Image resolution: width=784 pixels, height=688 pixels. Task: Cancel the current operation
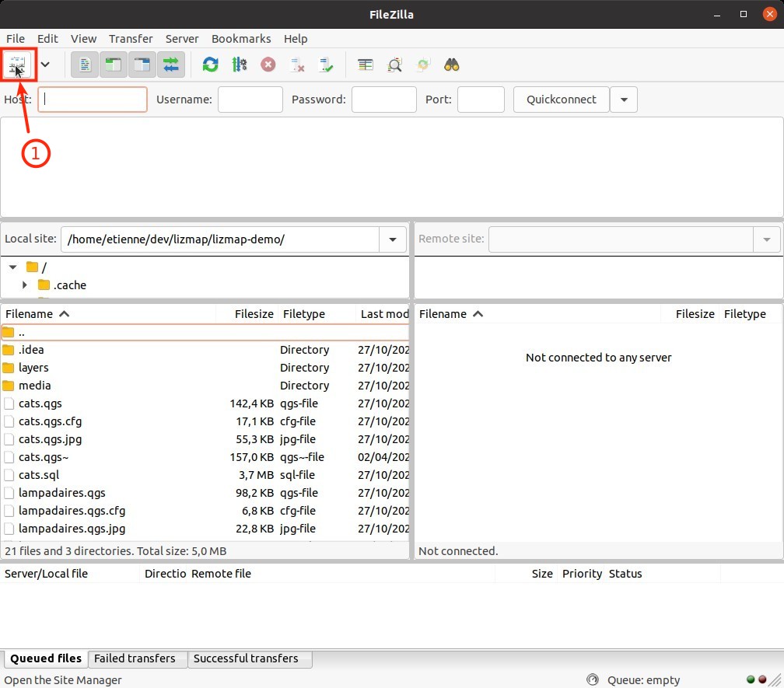[x=268, y=65]
